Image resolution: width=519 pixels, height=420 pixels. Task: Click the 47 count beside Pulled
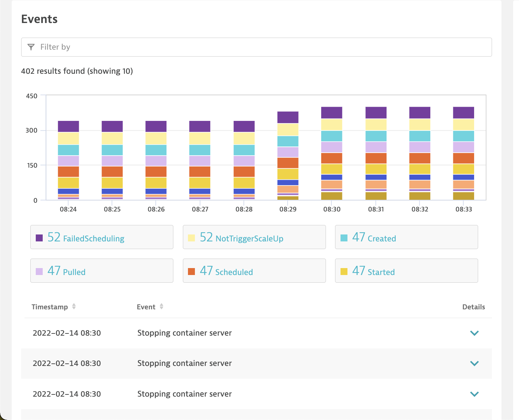(54, 271)
